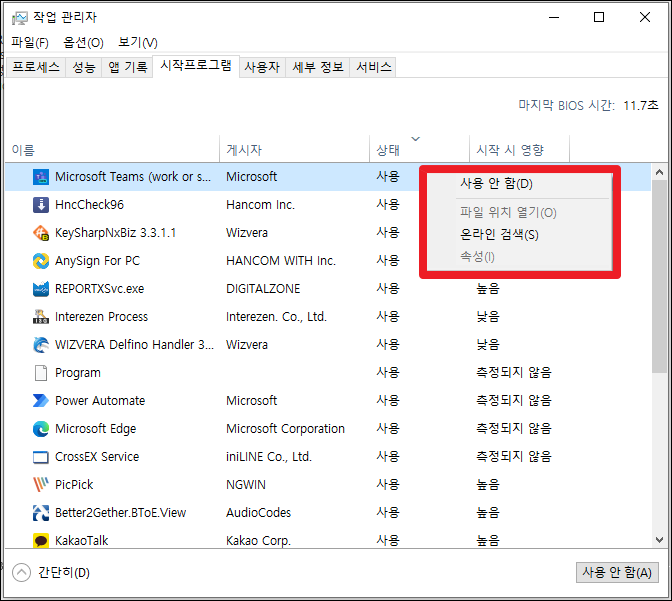Sort by the 상태 column header

420,150
